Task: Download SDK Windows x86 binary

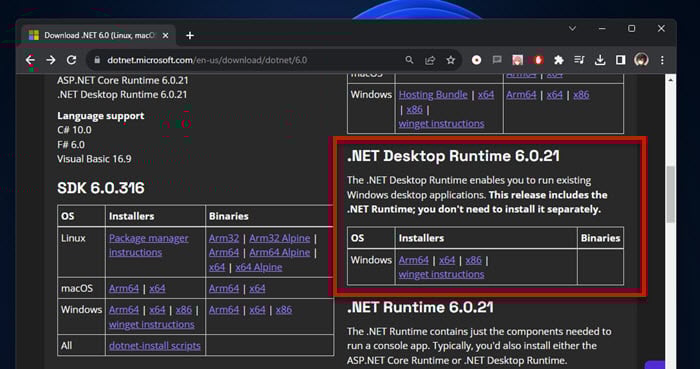Action: tap(283, 310)
